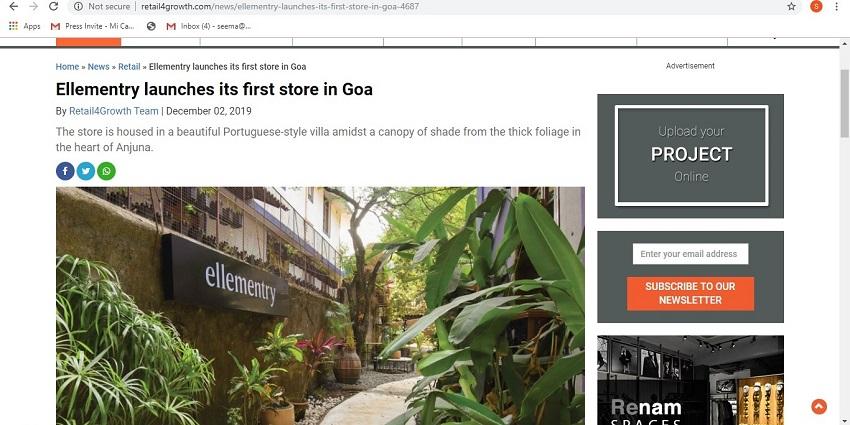Open Apps bookmarks shortcut
The width and height of the screenshot is (850, 425).
tap(24, 26)
